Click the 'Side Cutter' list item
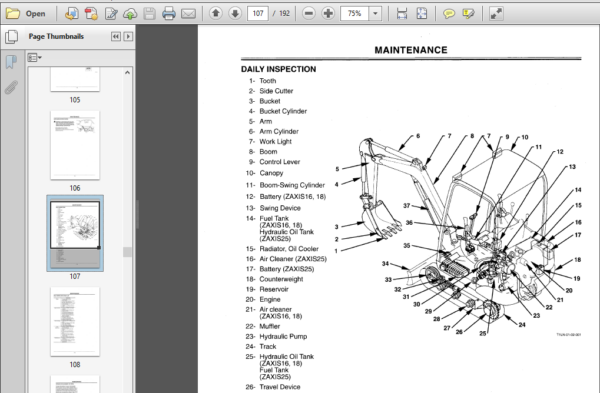 276,91
